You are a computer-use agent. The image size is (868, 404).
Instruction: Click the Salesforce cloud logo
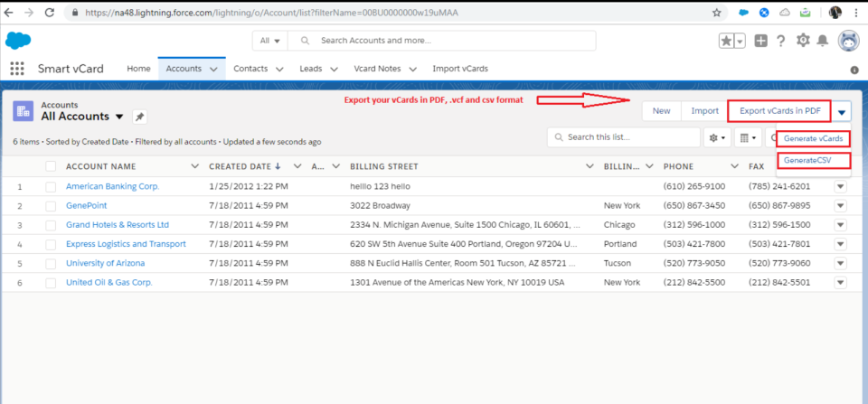coord(18,41)
